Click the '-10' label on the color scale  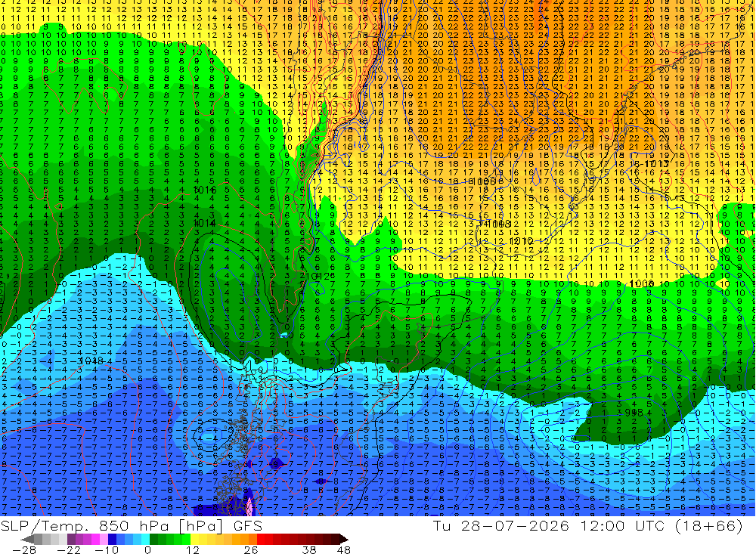107,549
